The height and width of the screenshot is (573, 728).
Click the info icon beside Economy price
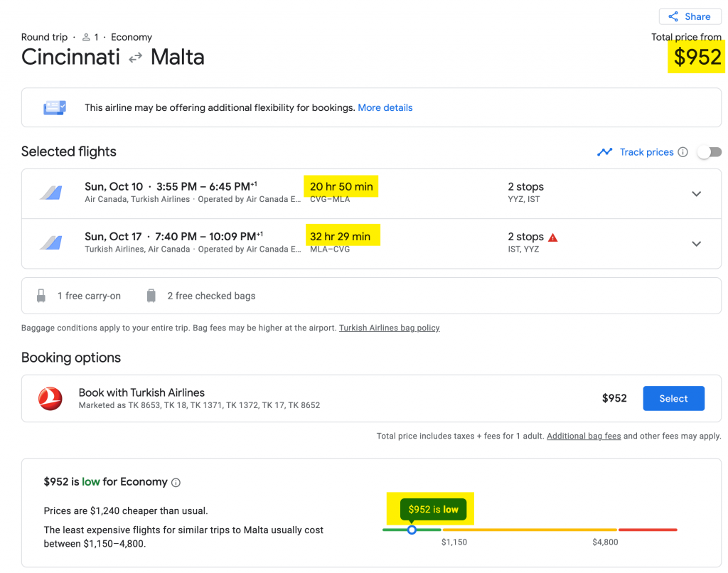[x=176, y=483]
